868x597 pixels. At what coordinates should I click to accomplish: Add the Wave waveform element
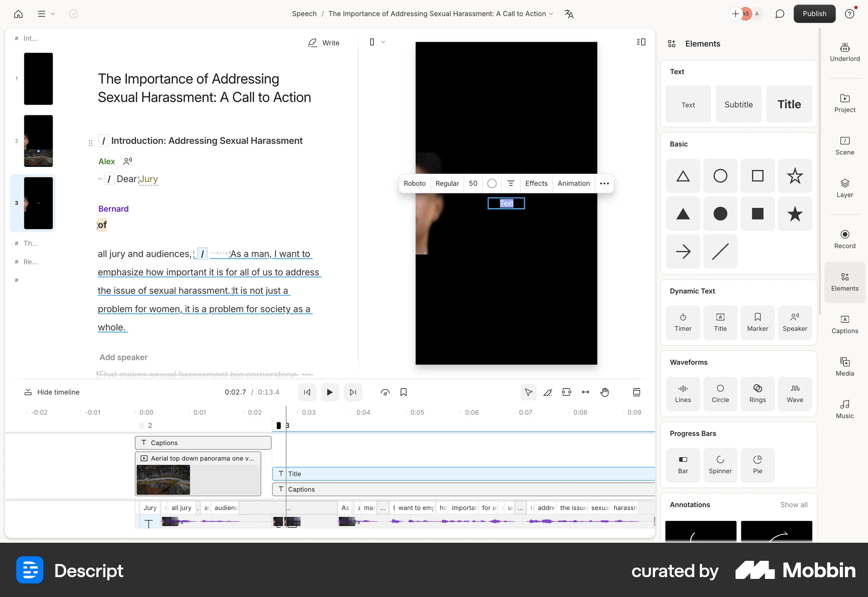click(795, 393)
